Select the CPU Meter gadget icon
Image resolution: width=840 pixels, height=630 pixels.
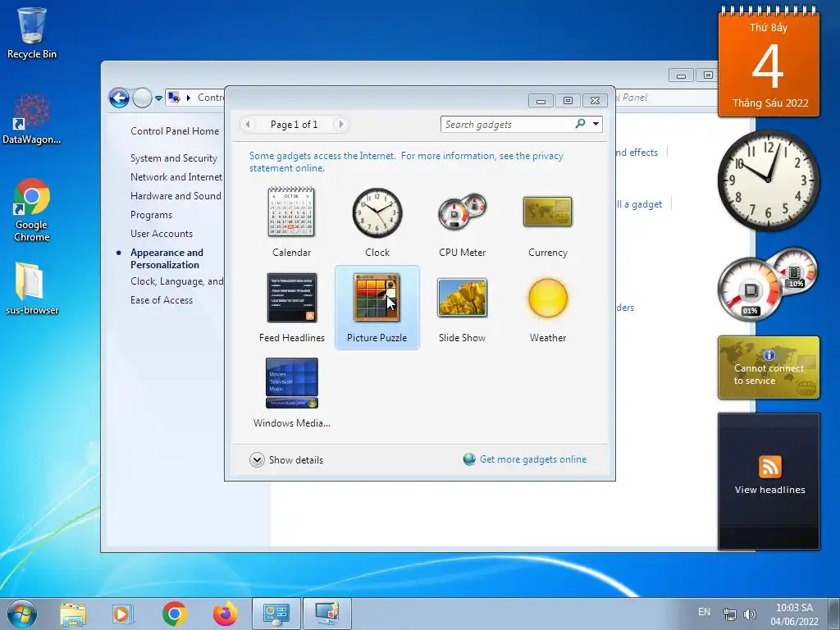point(463,212)
